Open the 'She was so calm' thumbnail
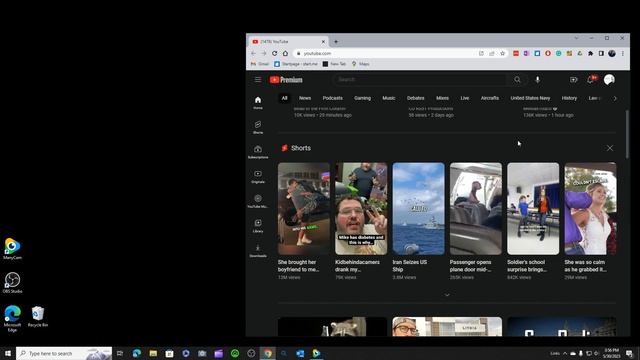 [x=590, y=209]
